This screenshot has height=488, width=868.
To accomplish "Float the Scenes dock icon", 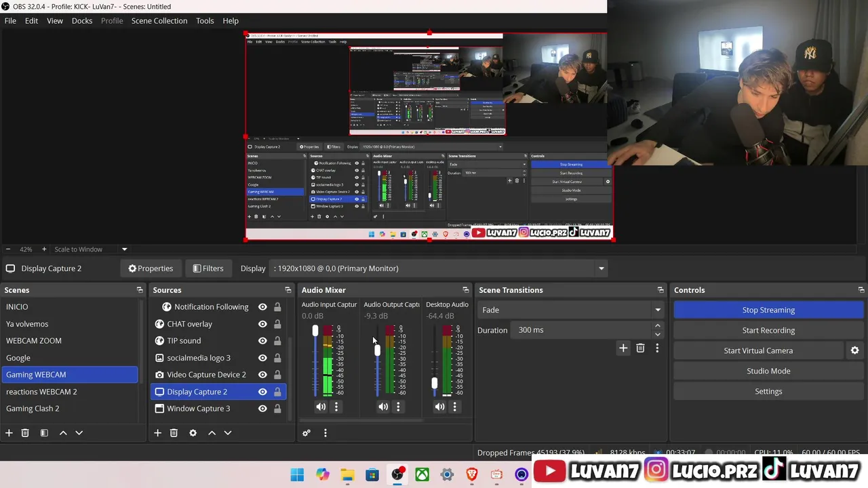I will (x=140, y=290).
